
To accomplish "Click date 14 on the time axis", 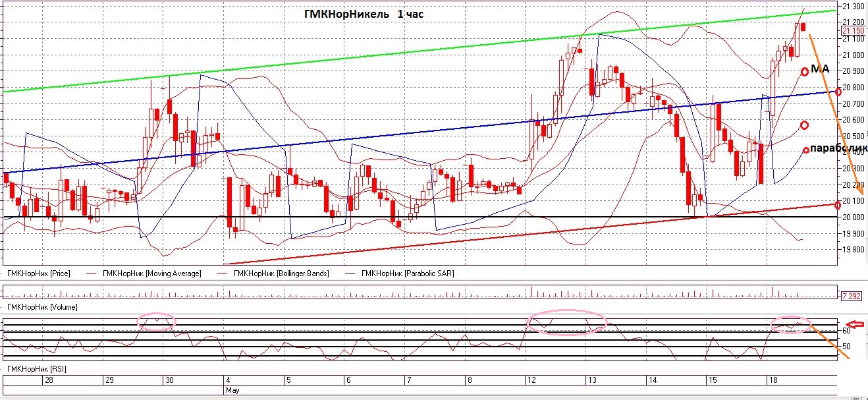I will [652, 381].
